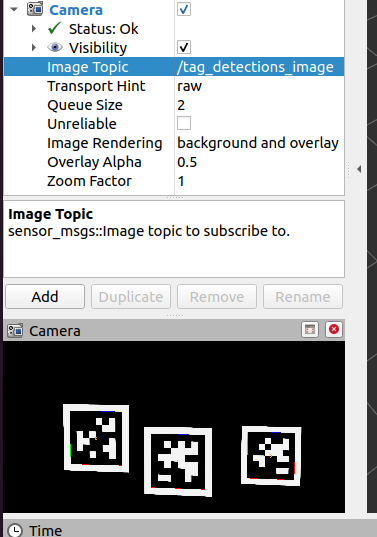Select the Unreliable label
Image resolution: width=377 pixels, height=537 pixels.
(82, 124)
